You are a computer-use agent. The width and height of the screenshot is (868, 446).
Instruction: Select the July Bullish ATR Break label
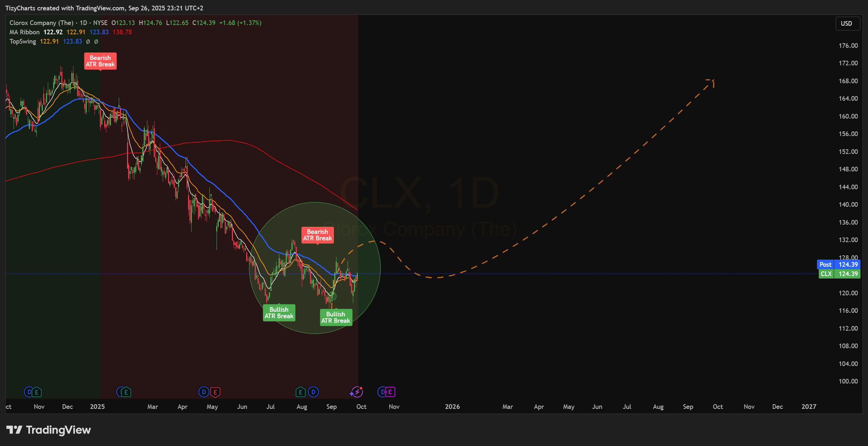279,313
